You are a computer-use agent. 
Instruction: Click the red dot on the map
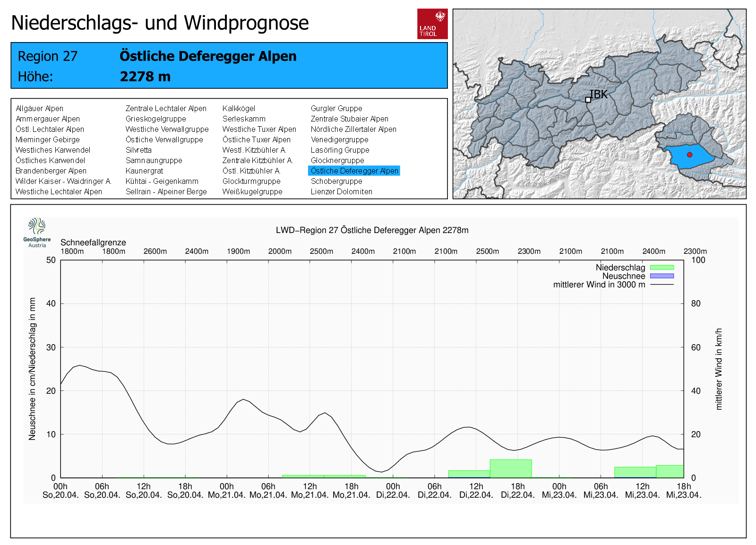[689, 155]
